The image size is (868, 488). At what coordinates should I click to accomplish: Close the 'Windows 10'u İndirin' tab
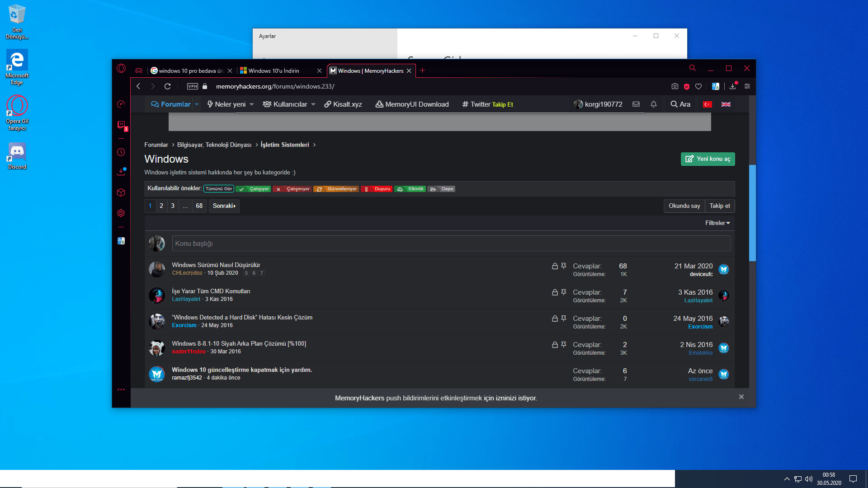tap(319, 71)
